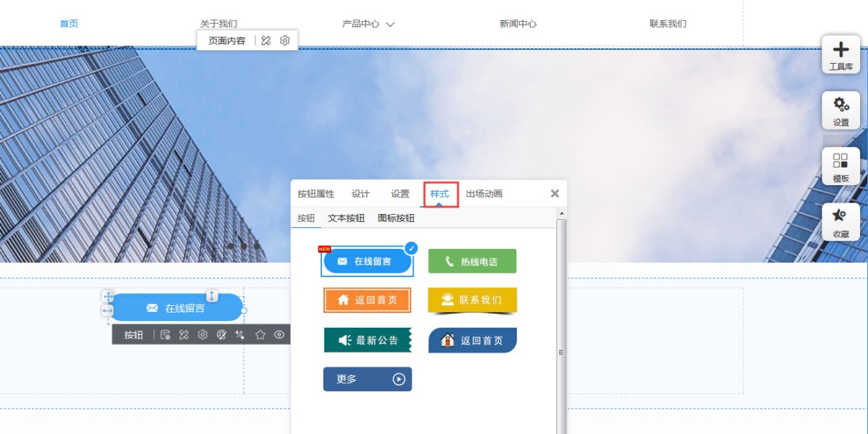Click the palette style icon in button toolbar
The image size is (868, 434).
(222, 335)
